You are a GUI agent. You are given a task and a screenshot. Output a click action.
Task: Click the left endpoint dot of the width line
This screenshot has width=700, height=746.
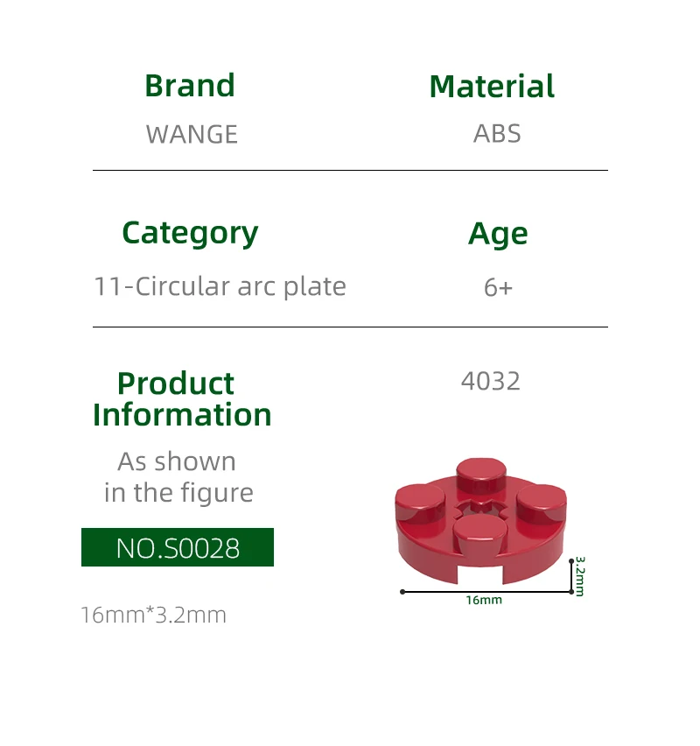(x=402, y=592)
